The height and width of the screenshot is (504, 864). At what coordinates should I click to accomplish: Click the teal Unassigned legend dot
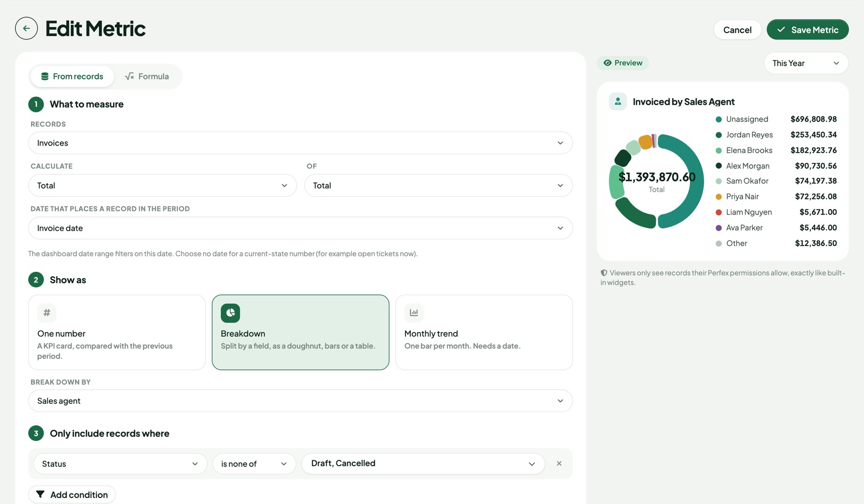click(x=719, y=119)
